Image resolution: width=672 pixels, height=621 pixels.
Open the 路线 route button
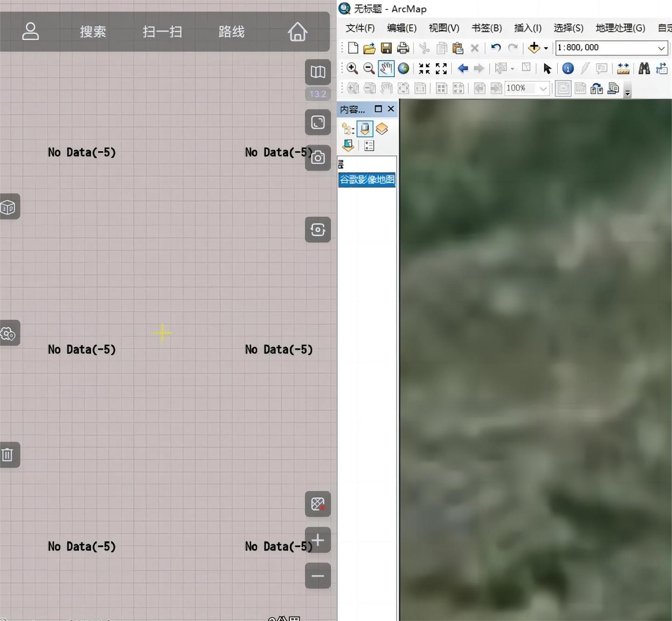pos(231,32)
